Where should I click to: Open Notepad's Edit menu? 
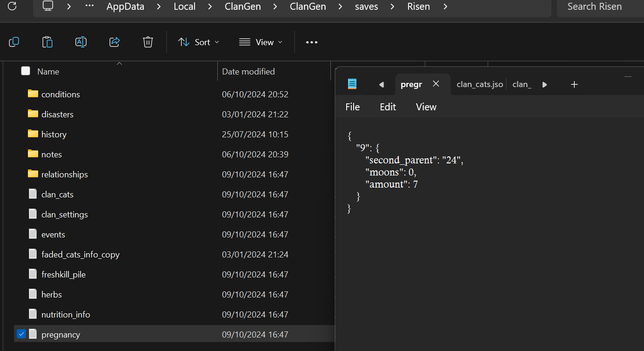[x=388, y=107]
